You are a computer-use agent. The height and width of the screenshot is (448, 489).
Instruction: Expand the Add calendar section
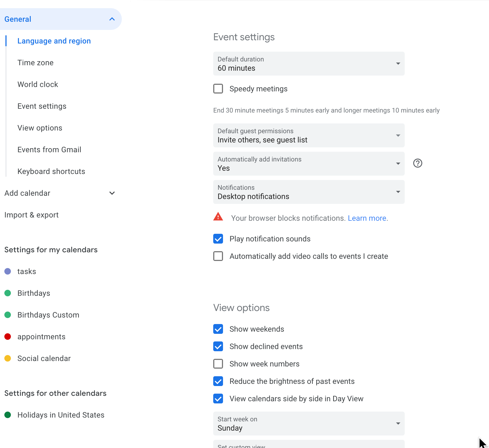112,193
